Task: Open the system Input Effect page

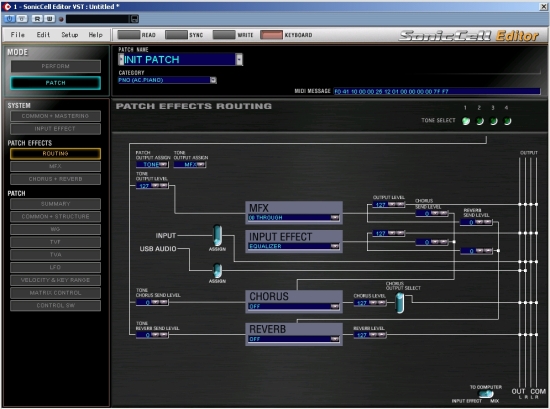Action: pyautogui.click(x=55, y=129)
